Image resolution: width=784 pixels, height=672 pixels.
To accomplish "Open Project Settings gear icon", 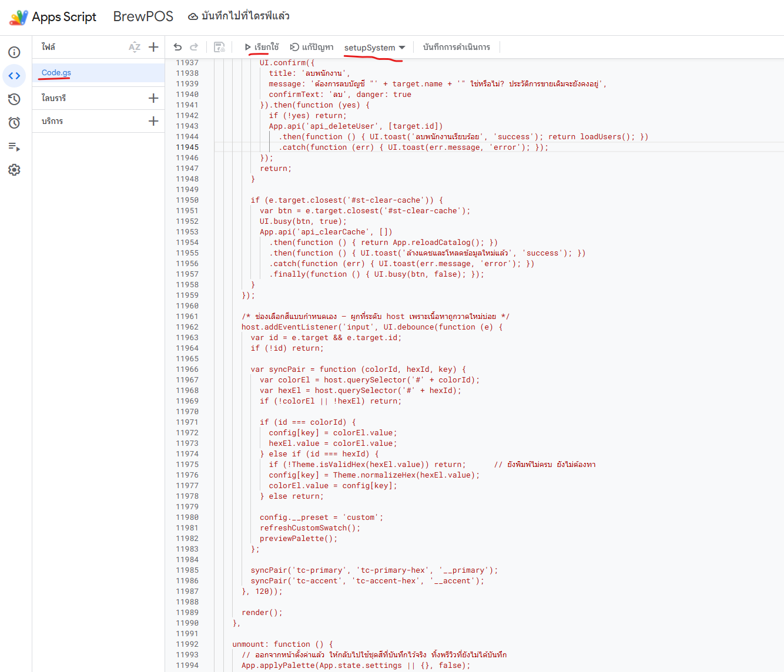I will point(14,170).
